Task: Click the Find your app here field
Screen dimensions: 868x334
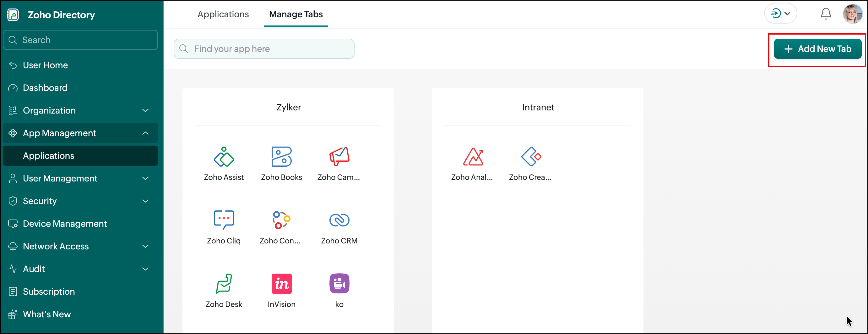Action: click(x=264, y=49)
